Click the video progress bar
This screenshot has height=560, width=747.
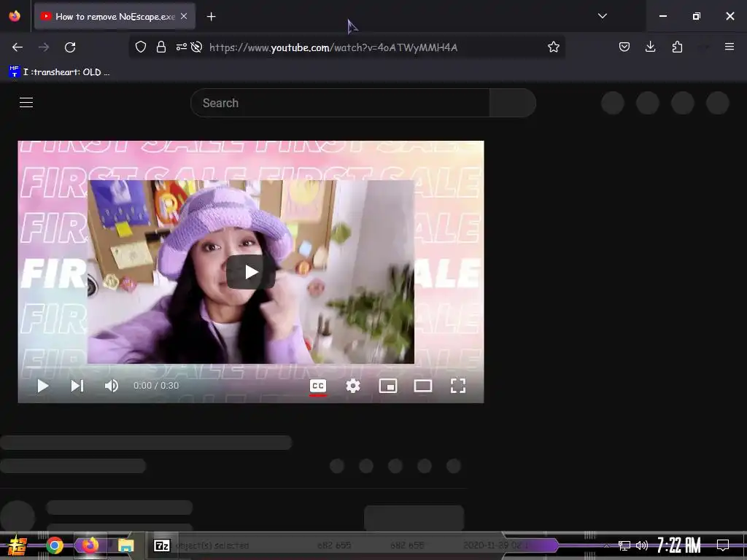coord(251,367)
